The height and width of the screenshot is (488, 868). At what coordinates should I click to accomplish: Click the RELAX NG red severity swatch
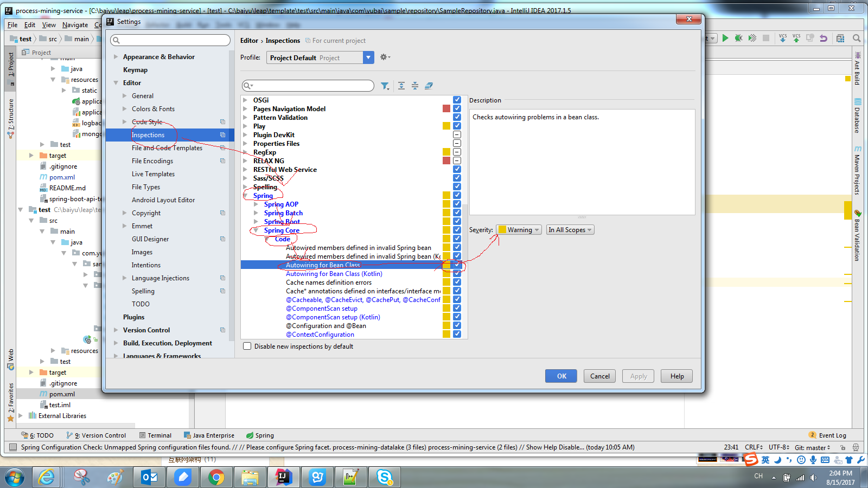[x=446, y=160]
